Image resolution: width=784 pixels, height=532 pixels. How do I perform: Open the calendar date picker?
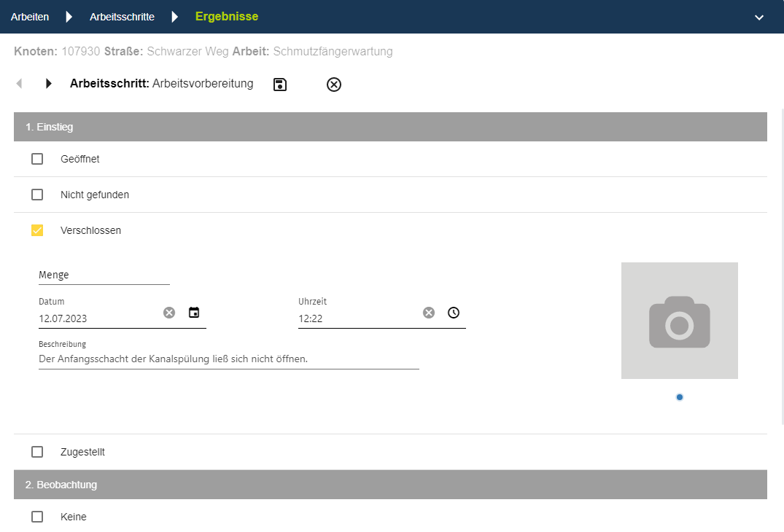click(x=194, y=313)
